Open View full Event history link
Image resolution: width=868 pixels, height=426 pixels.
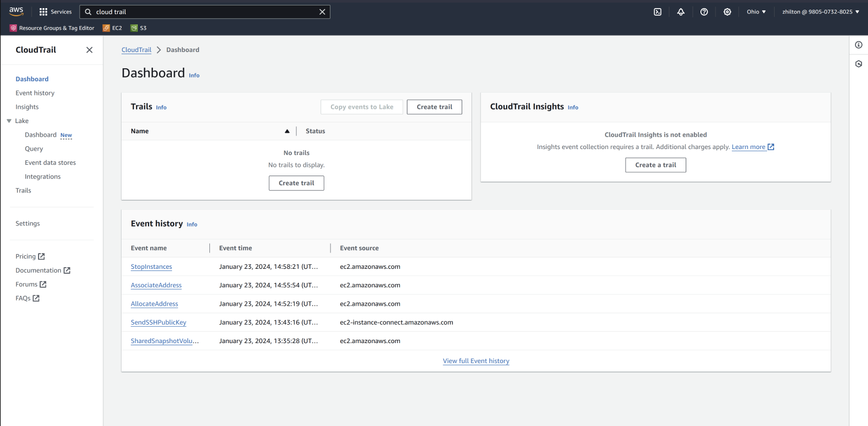[x=476, y=361]
